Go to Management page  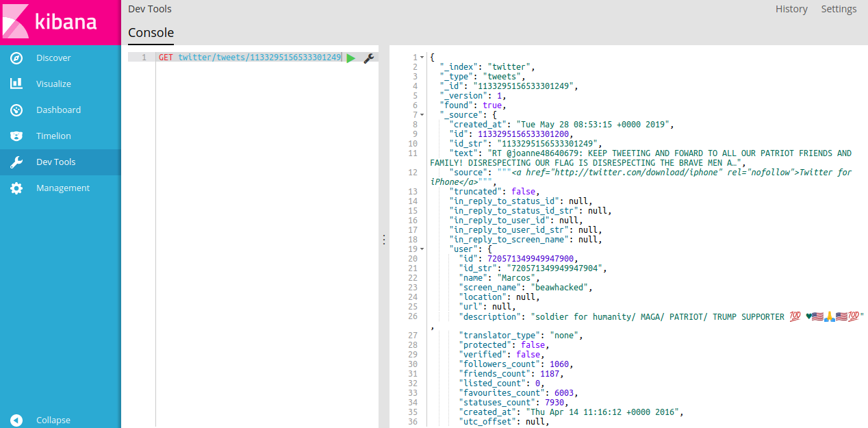[x=63, y=188]
